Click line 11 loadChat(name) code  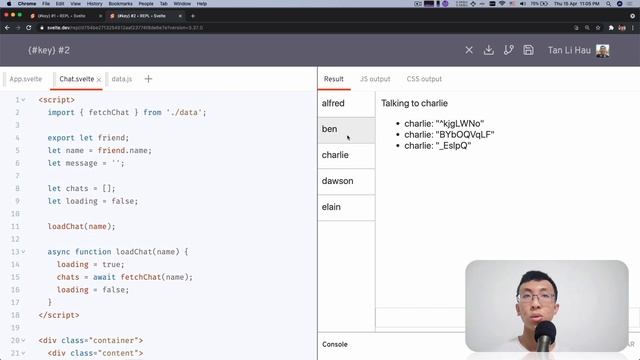coord(81,227)
